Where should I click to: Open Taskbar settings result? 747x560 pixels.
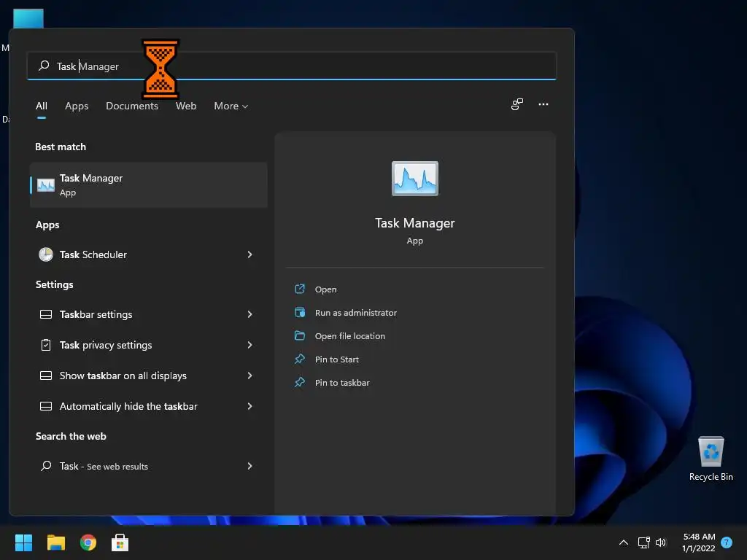pyautogui.click(x=149, y=314)
